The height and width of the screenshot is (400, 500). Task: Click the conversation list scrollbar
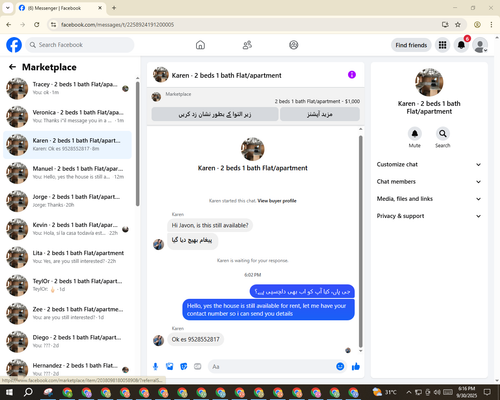[x=137, y=143]
